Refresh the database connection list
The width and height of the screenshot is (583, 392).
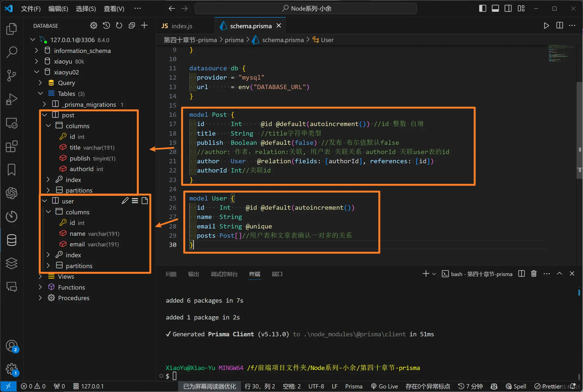pyautogui.click(x=119, y=26)
